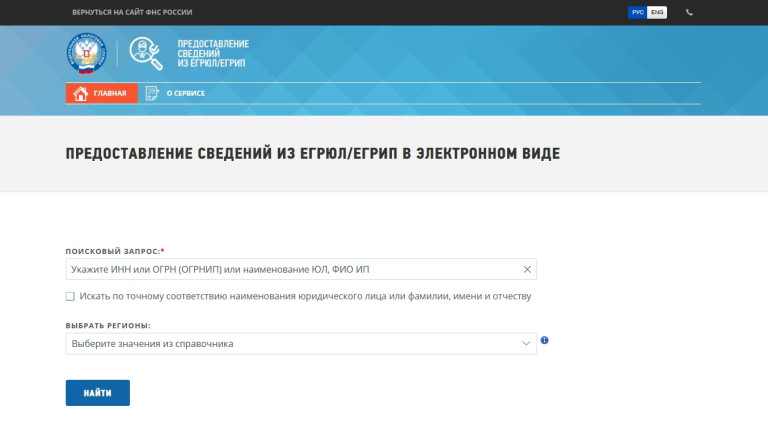Open the Главная tab

(102, 93)
